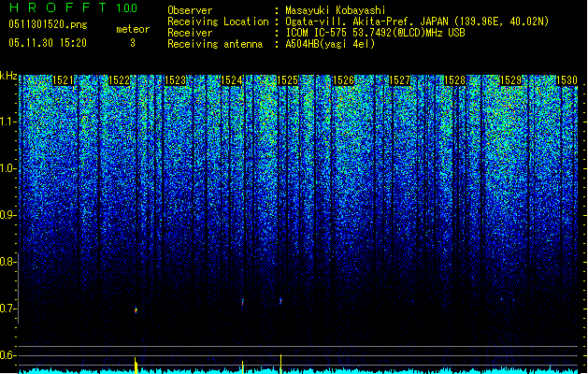Click the kHz axis unit label

[x=8, y=76]
